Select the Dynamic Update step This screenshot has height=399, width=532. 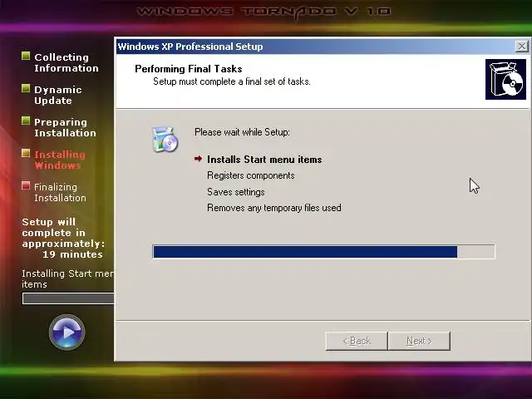(58, 95)
